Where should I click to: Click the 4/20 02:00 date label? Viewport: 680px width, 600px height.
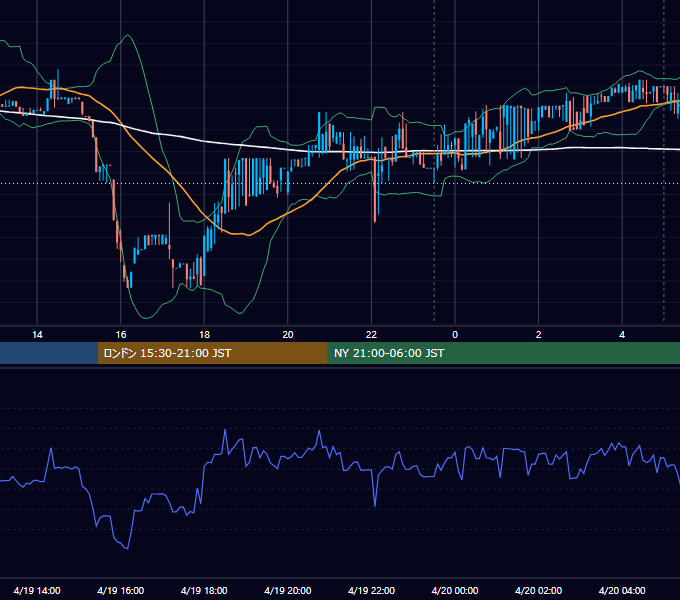click(x=538, y=590)
